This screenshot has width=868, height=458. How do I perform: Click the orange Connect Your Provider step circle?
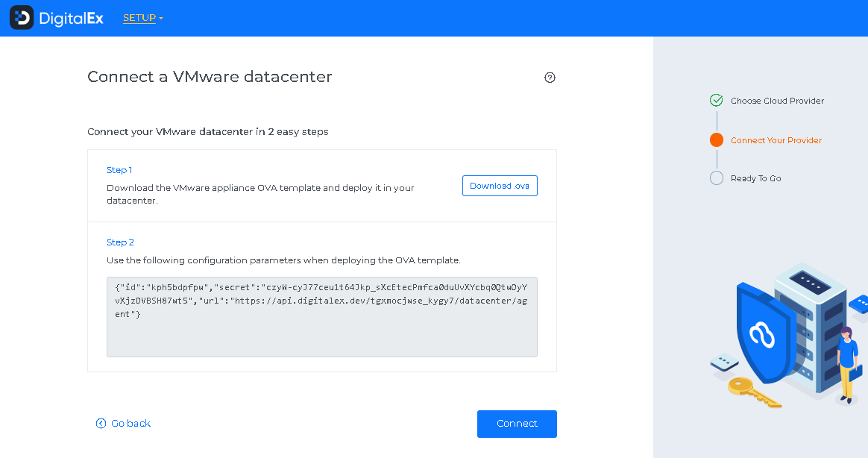[717, 140]
